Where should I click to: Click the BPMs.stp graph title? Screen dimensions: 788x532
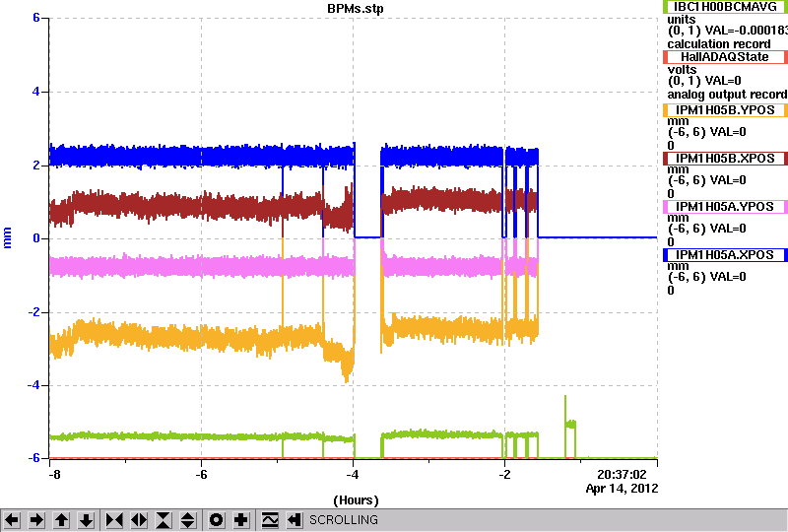click(356, 9)
